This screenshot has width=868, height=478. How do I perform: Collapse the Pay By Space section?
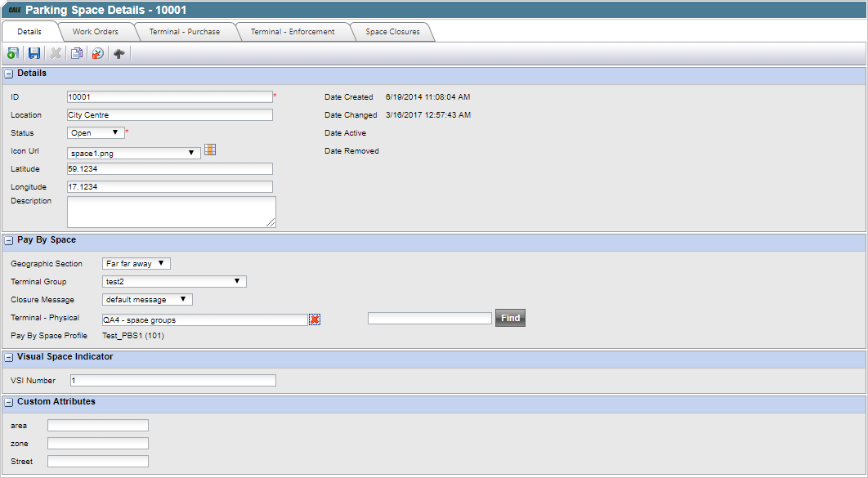(x=9, y=241)
